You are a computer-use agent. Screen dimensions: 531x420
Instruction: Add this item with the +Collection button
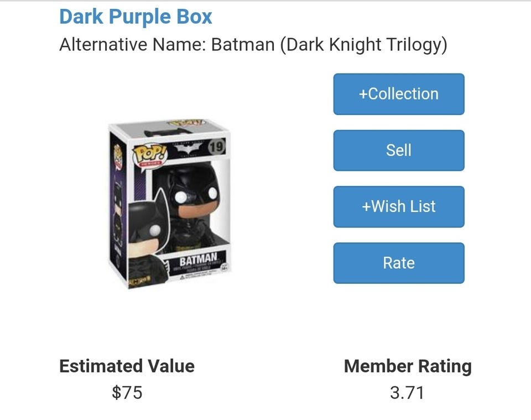398,94
